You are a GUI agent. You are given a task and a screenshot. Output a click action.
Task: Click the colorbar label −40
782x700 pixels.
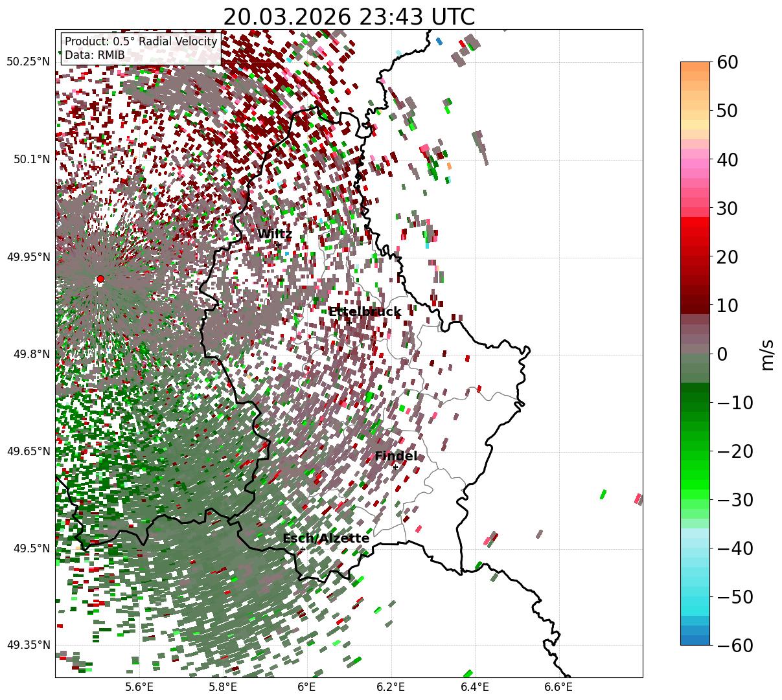click(735, 548)
